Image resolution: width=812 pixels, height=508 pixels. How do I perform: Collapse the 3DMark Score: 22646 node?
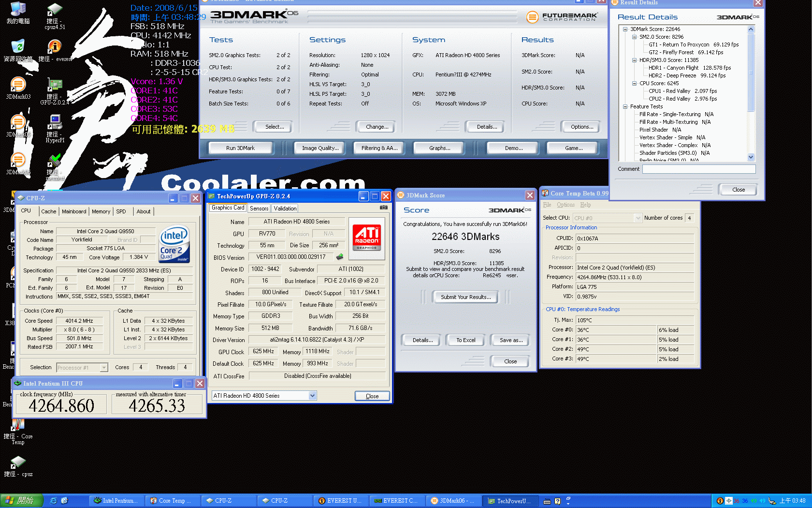coord(625,29)
